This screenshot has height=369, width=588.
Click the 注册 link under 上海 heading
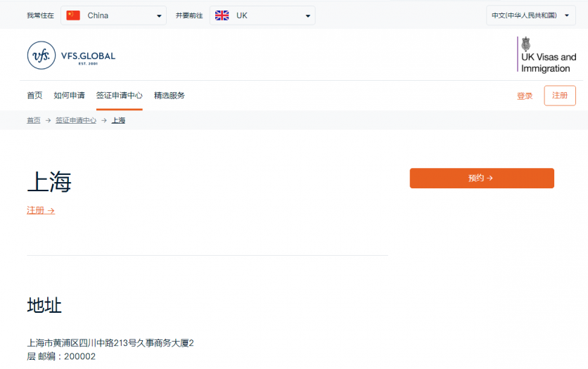coord(41,211)
